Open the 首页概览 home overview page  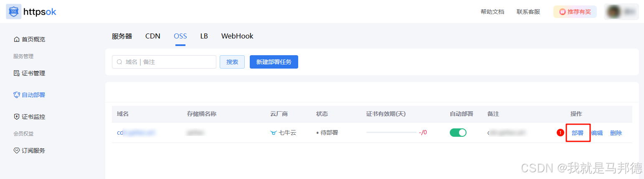coord(29,39)
